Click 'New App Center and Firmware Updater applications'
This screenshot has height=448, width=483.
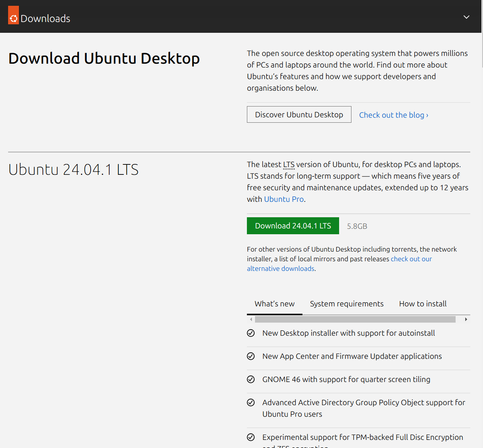click(352, 356)
